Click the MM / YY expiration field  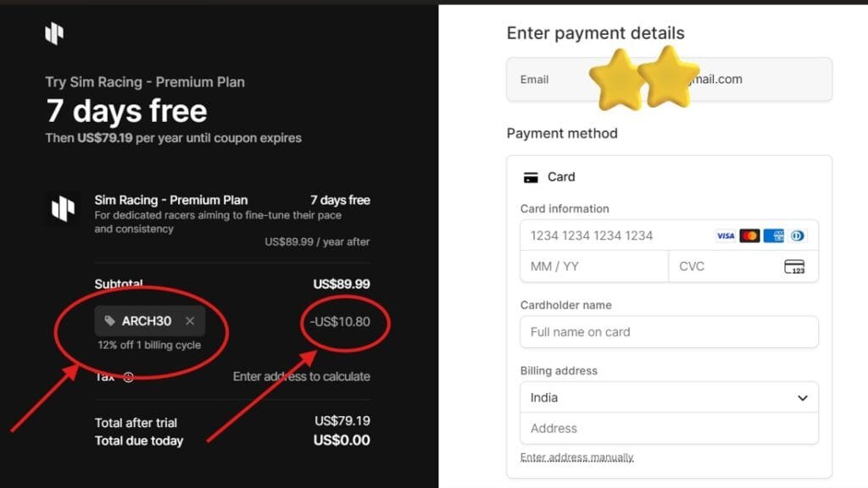coord(593,266)
